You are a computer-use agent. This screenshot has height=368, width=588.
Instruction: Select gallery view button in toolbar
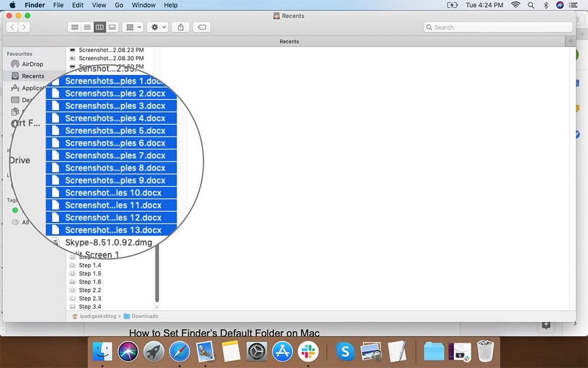[112, 27]
